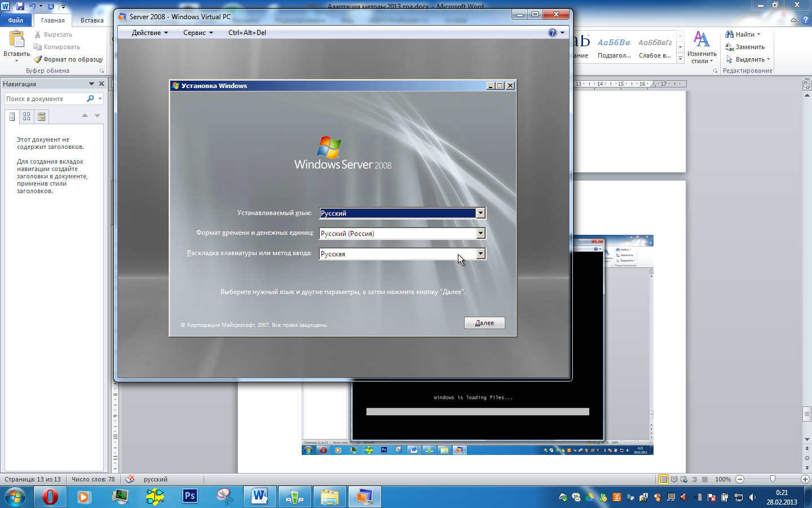Click Вырезать scissors command
The height and width of the screenshot is (508, 812).
[53, 34]
